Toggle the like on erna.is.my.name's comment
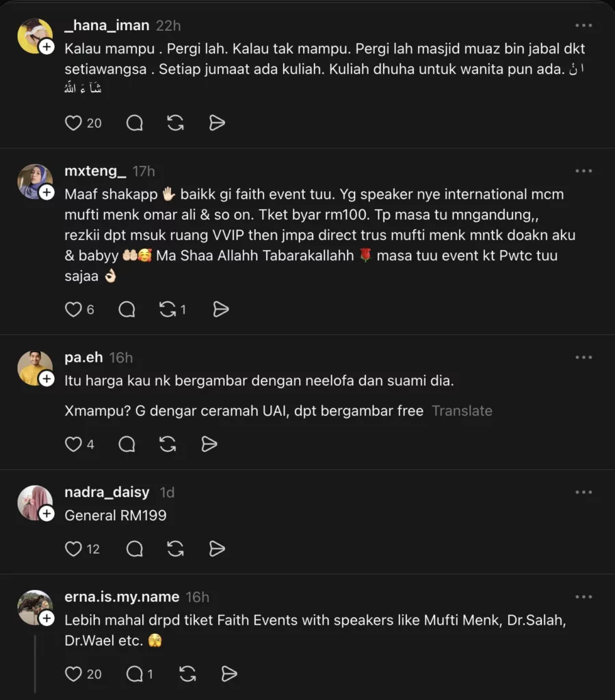615x700 pixels. pos(73,674)
